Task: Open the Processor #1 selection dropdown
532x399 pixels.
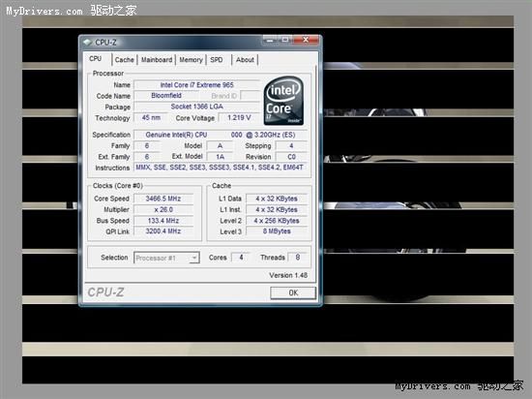Action: pyautogui.click(x=166, y=258)
